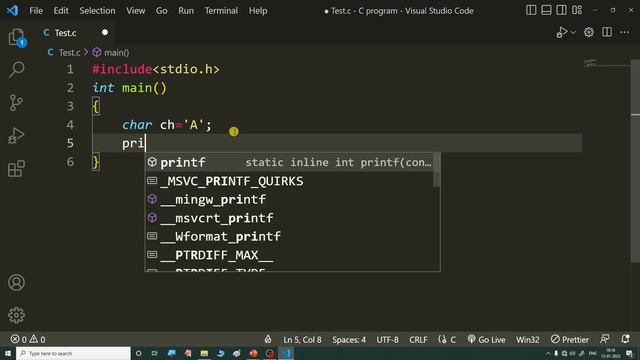The image size is (640, 360).
Task: Select the __msvcrt_printf suggestion
Action: pos(289,218)
